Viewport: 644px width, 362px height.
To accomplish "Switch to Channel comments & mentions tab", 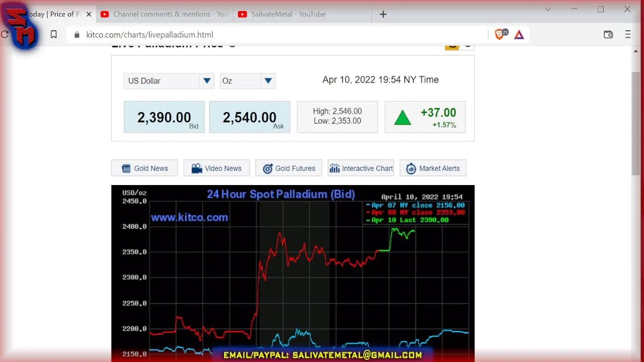I will (x=164, y=14).
